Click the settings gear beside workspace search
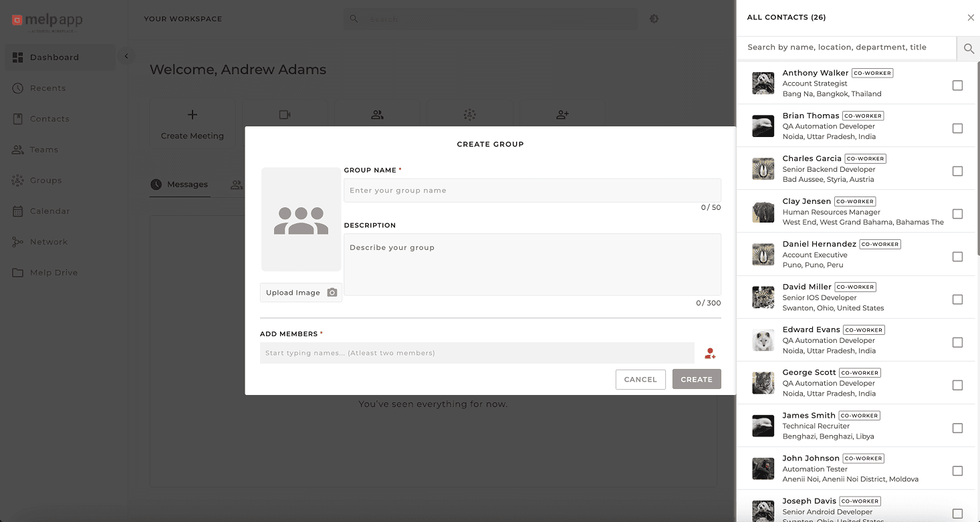 pos(654,19)
